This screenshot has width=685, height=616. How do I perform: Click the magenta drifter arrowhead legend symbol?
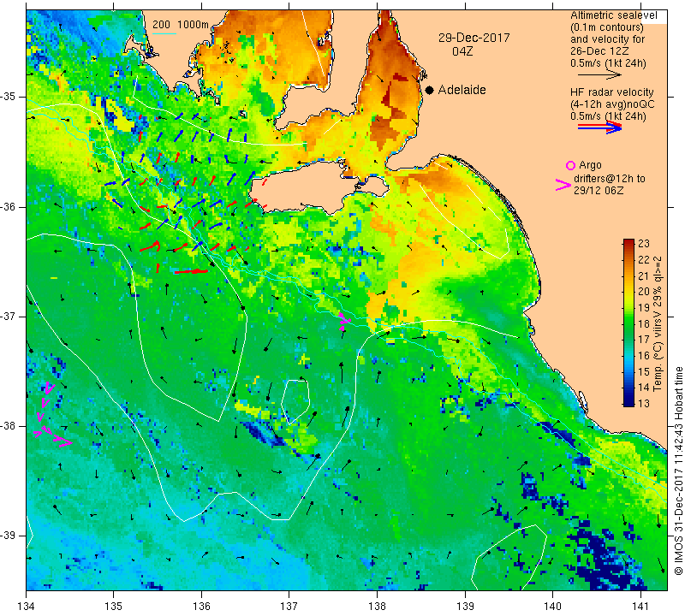563,185
